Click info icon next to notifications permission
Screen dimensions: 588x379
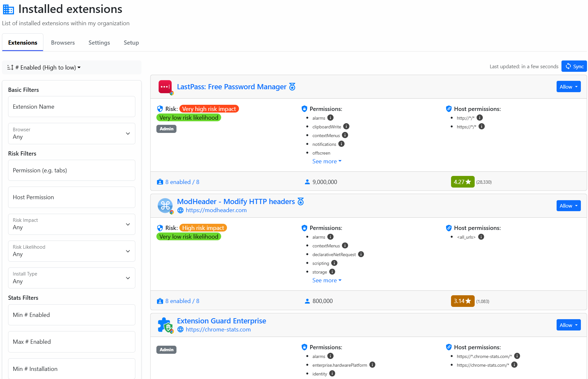click(x=342, y=144)
